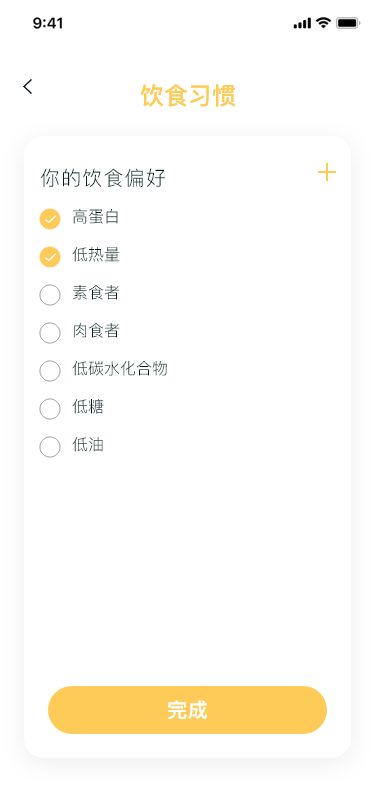Tap the back arrow icon
The image size is (375, 812).
[27, 86]
